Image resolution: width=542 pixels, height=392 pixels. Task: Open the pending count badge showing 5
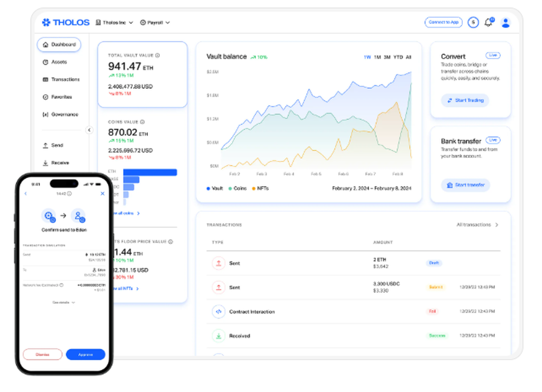point(473,22)
